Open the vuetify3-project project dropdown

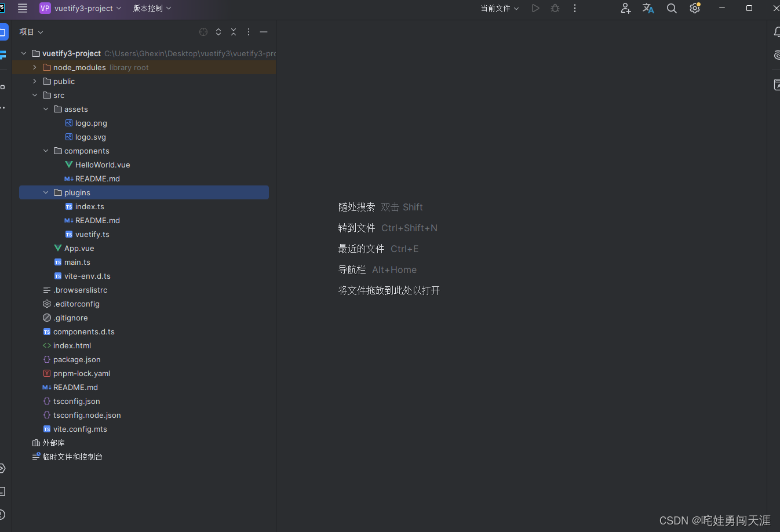81,8
